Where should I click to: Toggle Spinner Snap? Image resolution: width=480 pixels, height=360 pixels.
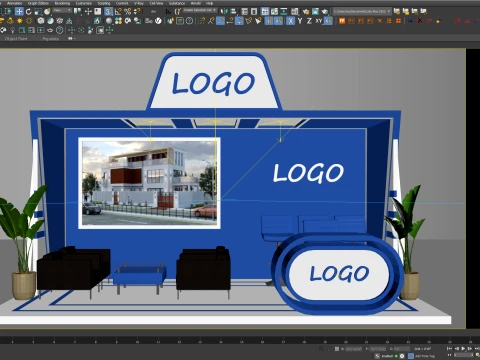[137, 12]
